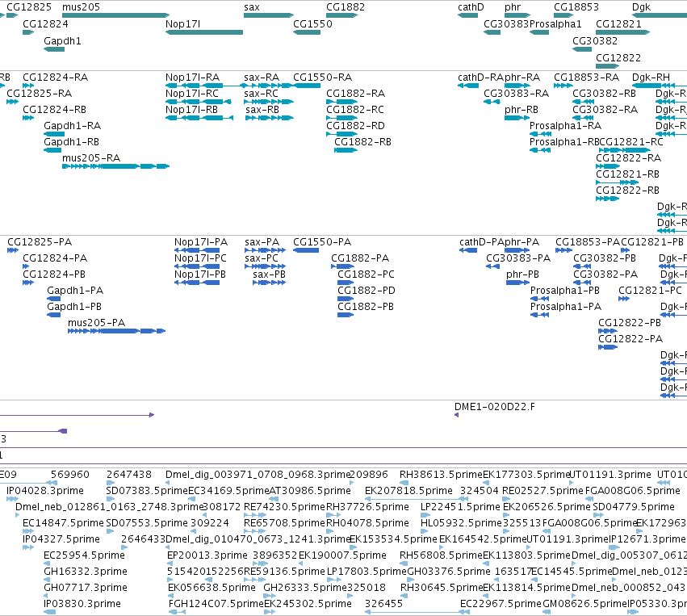Click EST SD04779.5prime
The width and height of the screenshot is (687, 616).
[x=634, y=506]
